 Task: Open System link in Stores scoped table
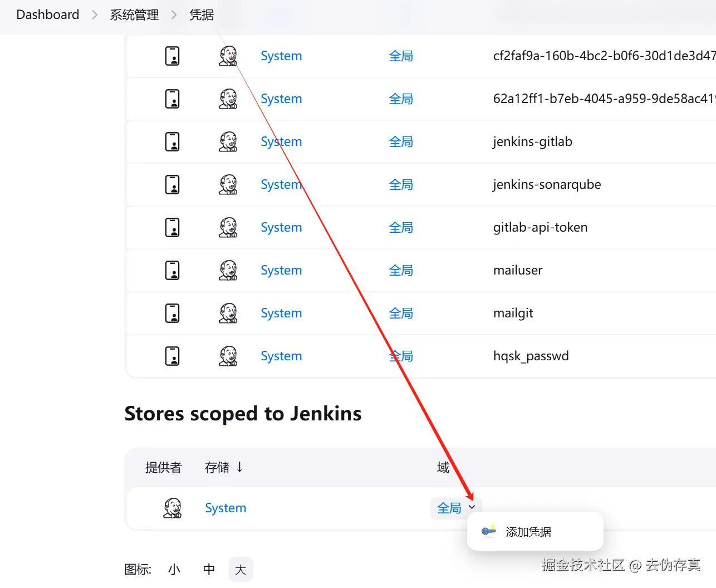225,508
